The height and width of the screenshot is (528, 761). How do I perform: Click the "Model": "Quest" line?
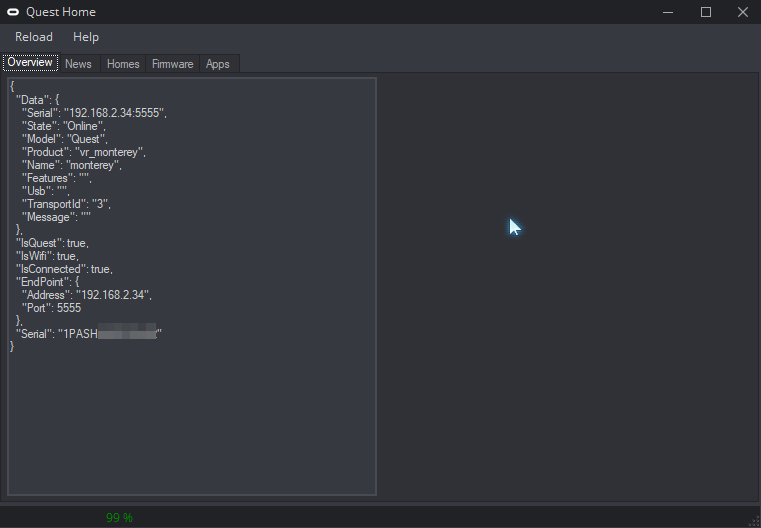[65, 139]
